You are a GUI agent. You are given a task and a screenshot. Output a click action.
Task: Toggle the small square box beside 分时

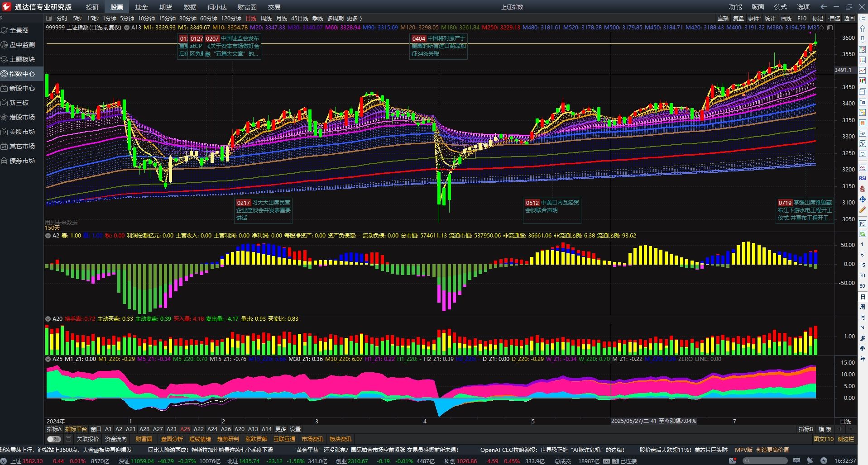pyautogui.click(x=49, y=18)
